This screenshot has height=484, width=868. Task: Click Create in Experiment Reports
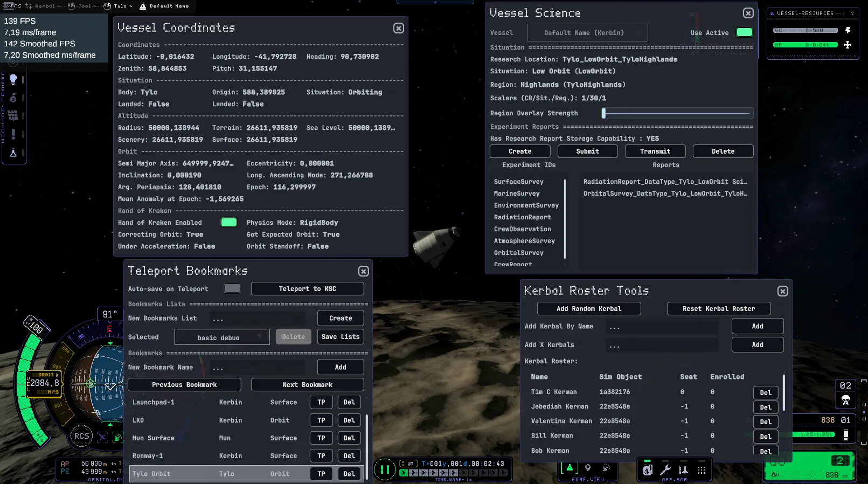[520, 151]
